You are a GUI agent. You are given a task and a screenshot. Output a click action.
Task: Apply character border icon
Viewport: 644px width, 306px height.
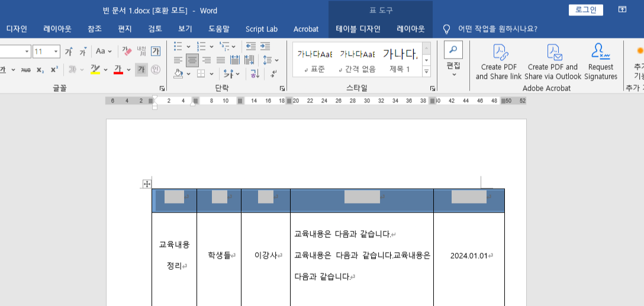[x=156, y=51]
